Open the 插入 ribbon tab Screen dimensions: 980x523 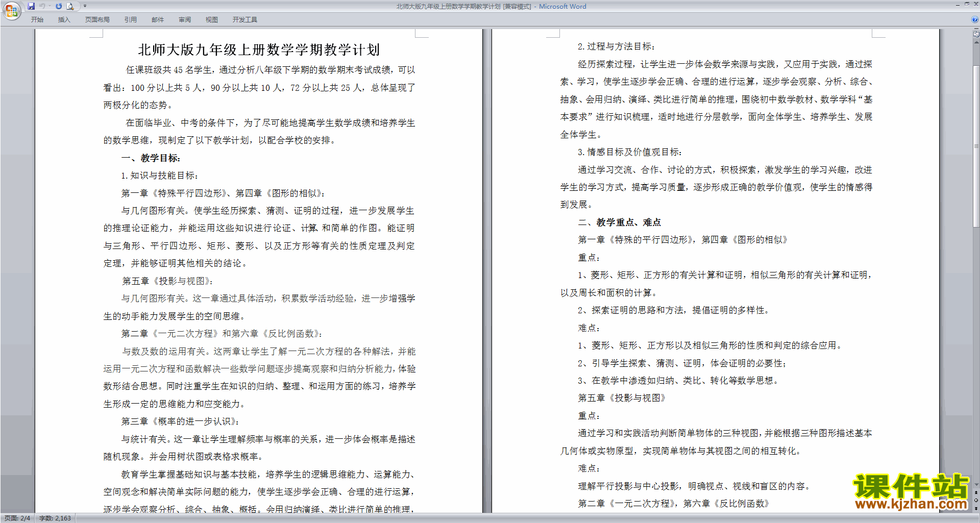[x=64, y=20]
